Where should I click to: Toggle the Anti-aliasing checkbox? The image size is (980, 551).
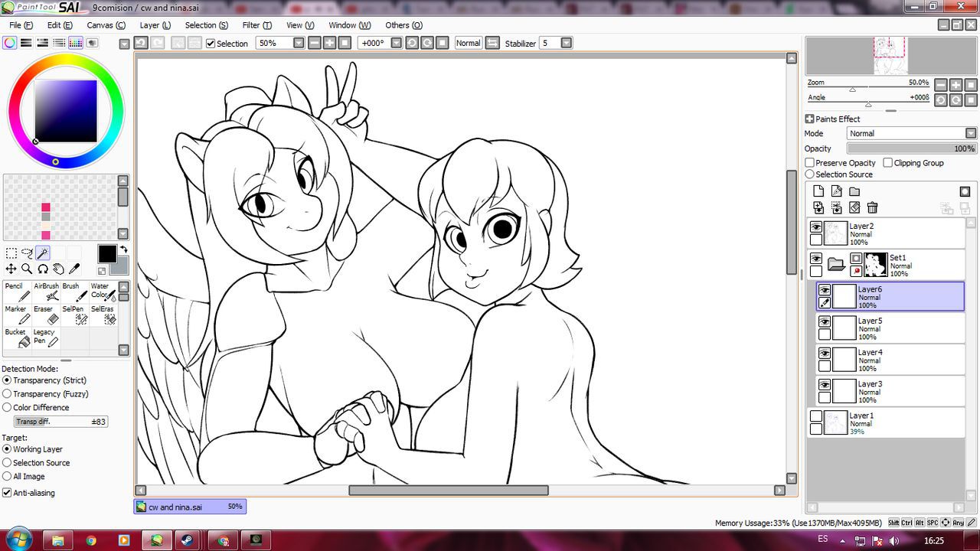click(x=7, y=493)
